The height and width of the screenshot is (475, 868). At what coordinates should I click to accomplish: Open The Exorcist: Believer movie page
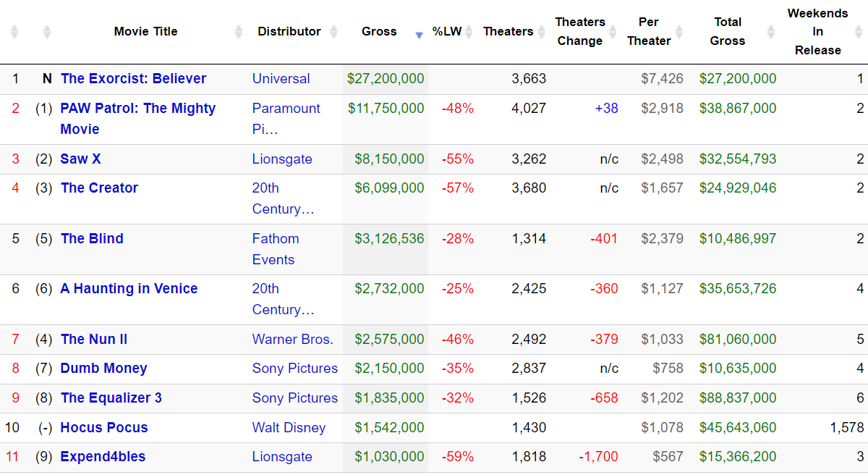134,79
